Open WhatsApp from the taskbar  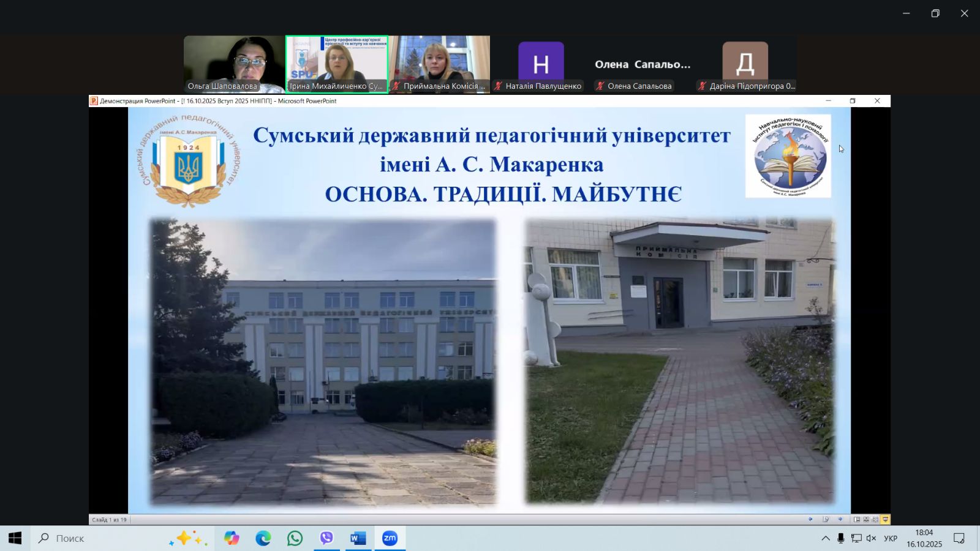click(x=295, y=538)
